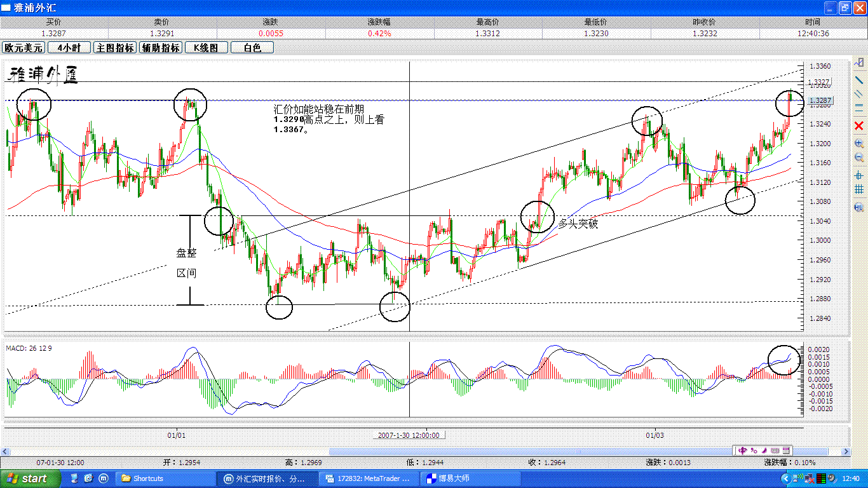Open the 辅助指标 auxiliary indicators menu
868x488 pixels.
[161, 48]
